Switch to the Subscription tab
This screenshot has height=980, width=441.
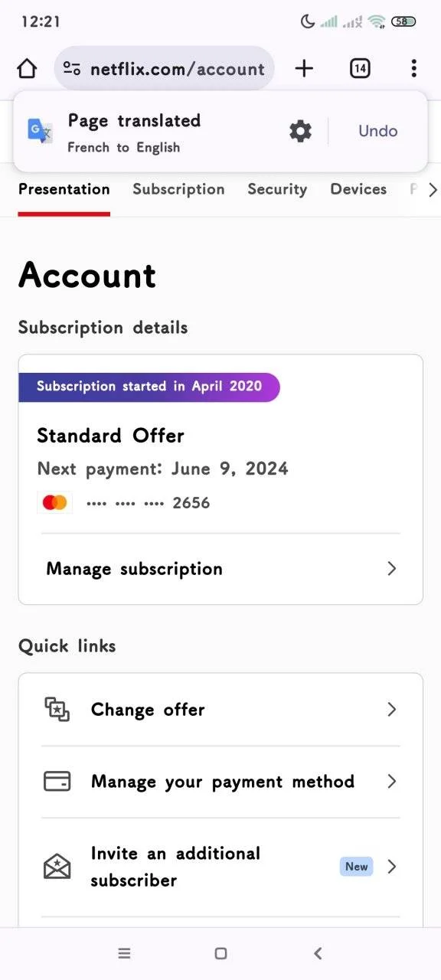point(178,189)
